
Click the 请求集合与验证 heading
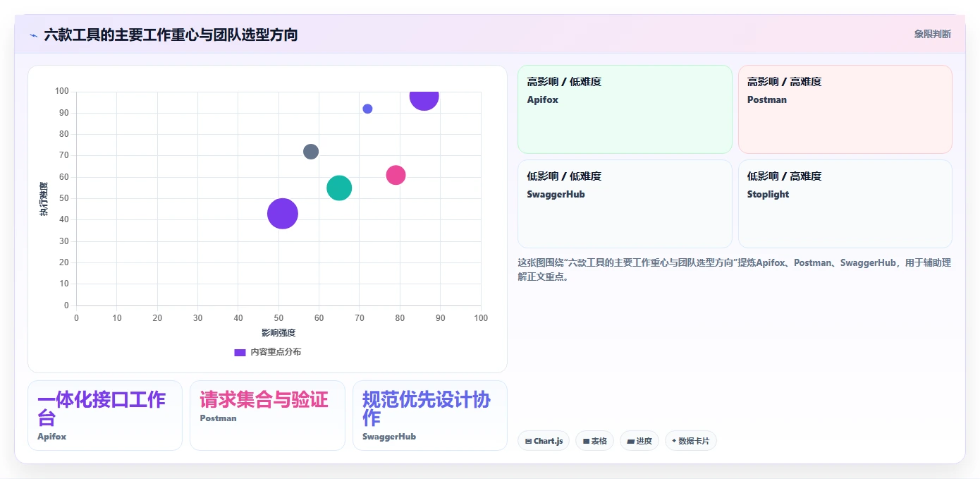(264, 400)
